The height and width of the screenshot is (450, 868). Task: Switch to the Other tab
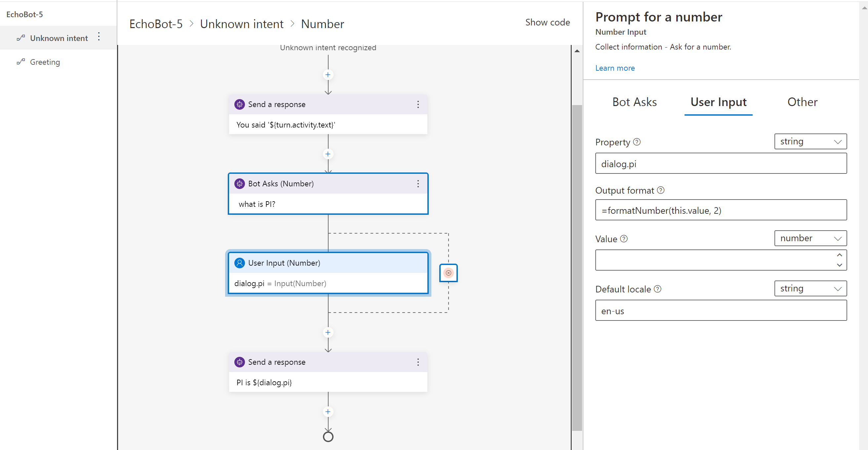(802, 102)
